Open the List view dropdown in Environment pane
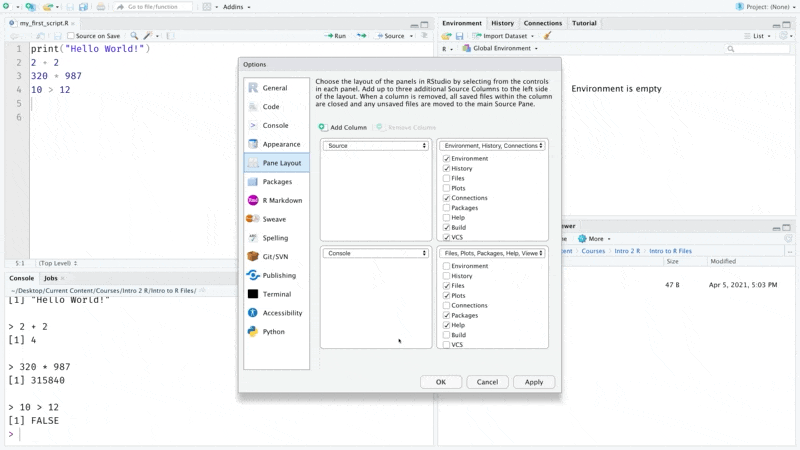 click(x=758, y=36)
